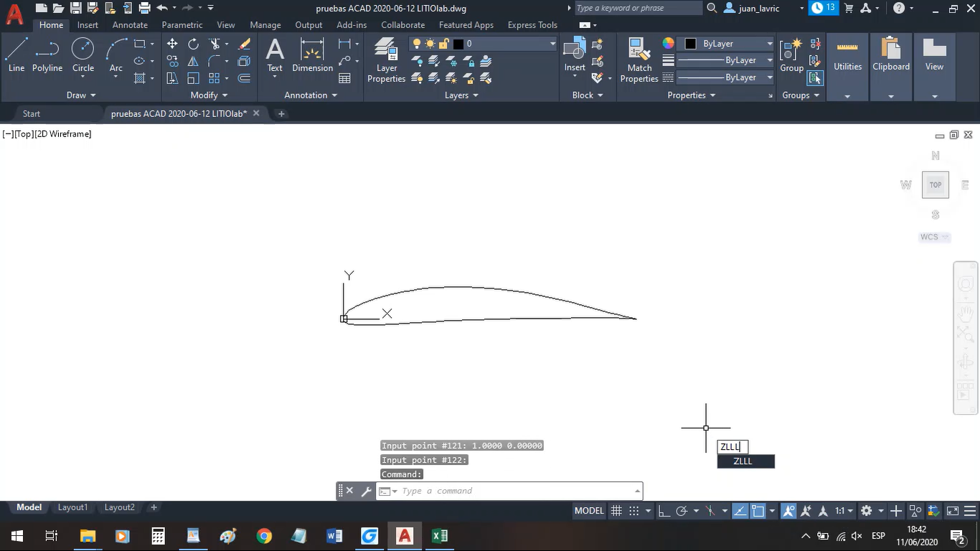Image resolution: width=980 pixels, height=551 pixels.
Task: Add a new layout with plus button
Action: click(x=154, y=507)
